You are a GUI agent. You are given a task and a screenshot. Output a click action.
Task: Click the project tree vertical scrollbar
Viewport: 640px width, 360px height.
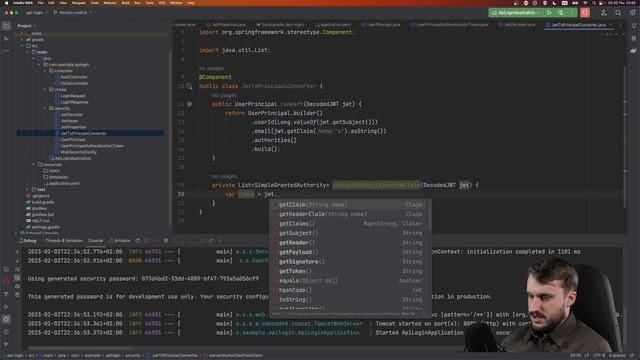pos(170,139)
